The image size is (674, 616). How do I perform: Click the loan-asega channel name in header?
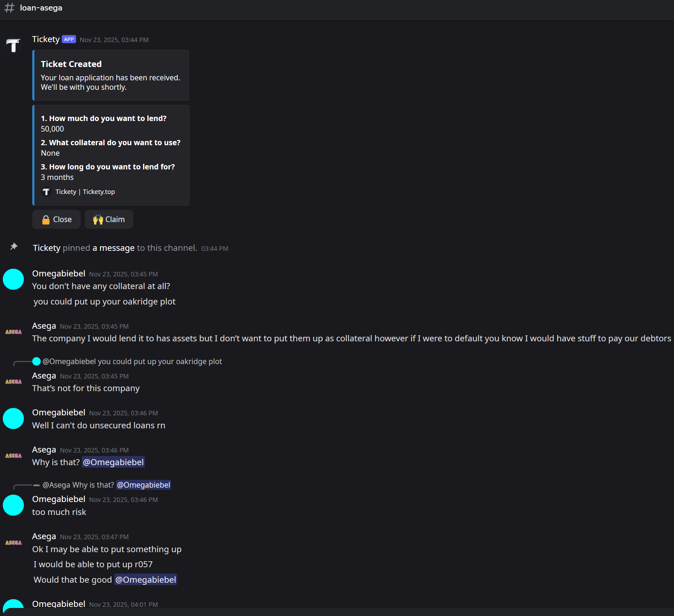click(41, 8)
